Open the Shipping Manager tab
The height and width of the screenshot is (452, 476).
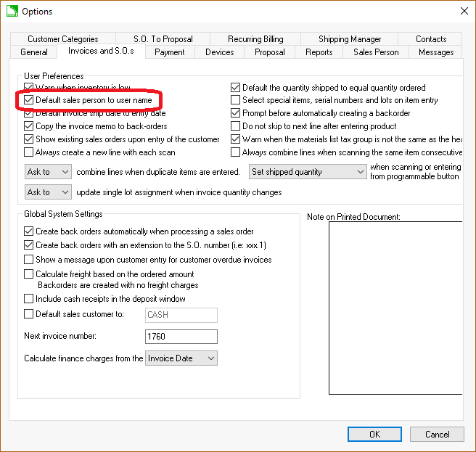tap(350, 39)
